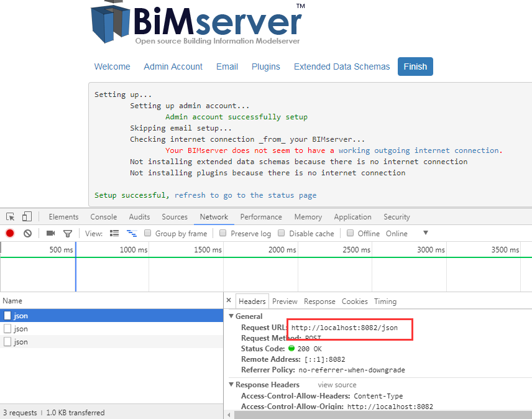Open the network filter funnel icon
This screenshot has height=419, width=532.
coord(67,233)
